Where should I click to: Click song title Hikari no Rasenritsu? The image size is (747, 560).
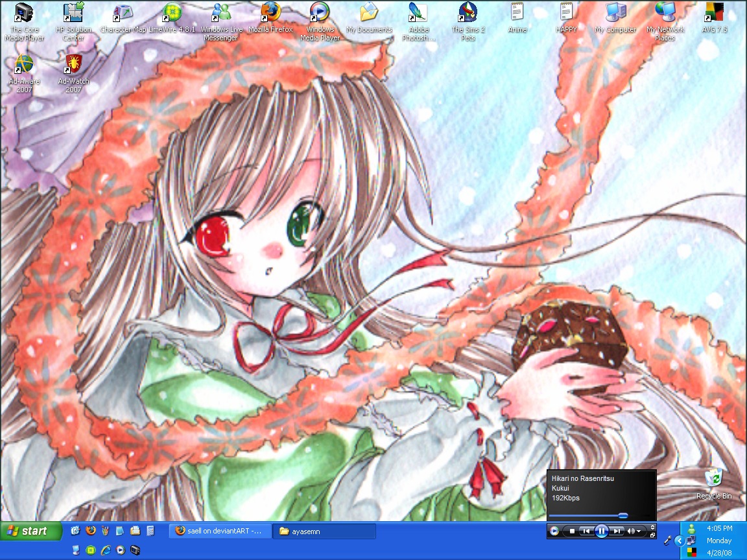click(583, 478)
